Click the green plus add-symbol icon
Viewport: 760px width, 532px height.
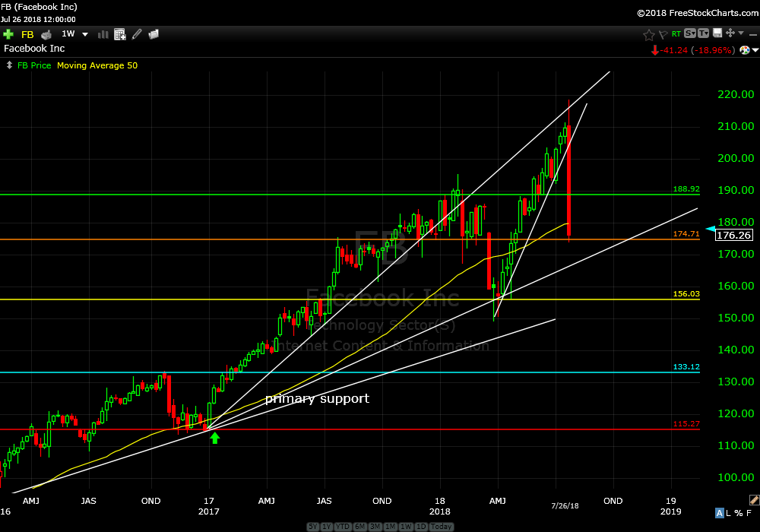point(8,34)
